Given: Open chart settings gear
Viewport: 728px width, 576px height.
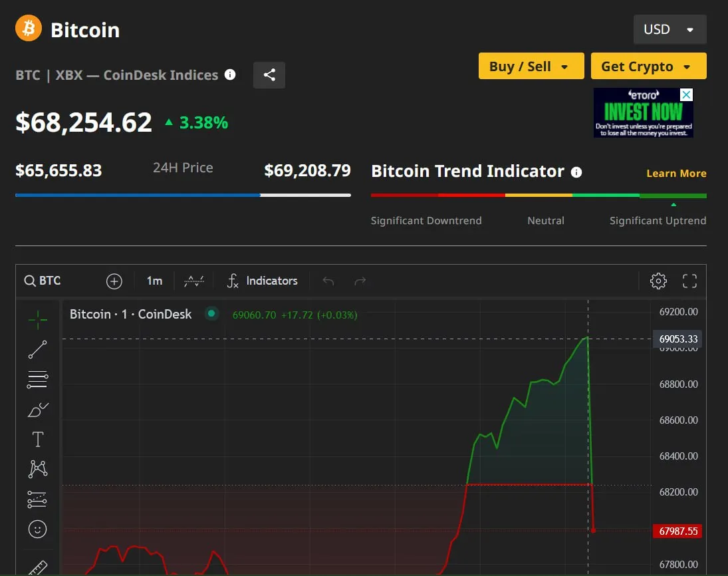Looking at the screenshot, I should [x=658, y=281].
